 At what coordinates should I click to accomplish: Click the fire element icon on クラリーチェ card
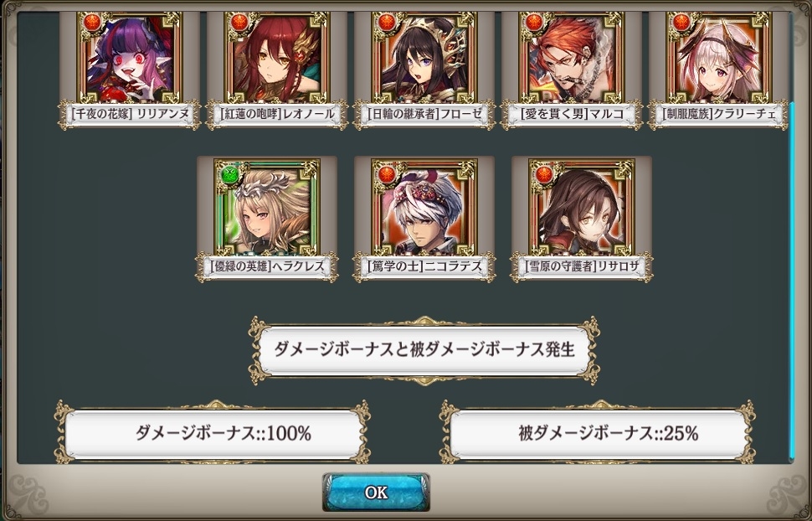tap(681, 23)
